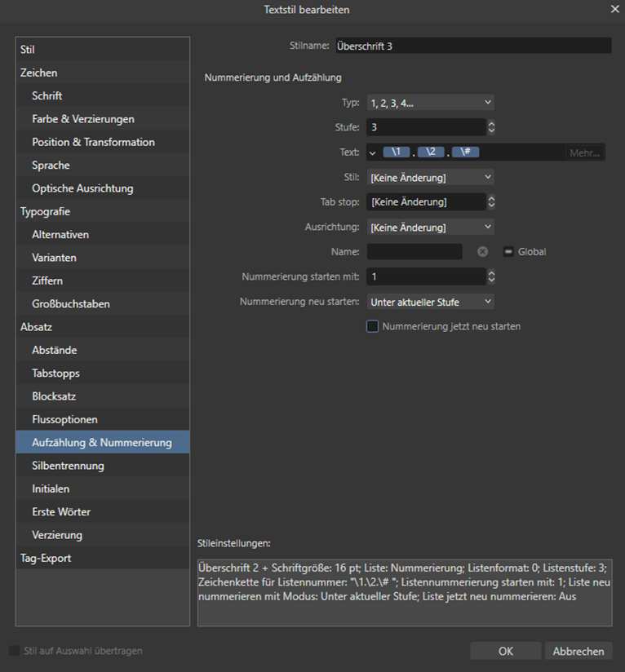Focus the Tab stop value field
625x672 pixels.
[x=426, y=202]
